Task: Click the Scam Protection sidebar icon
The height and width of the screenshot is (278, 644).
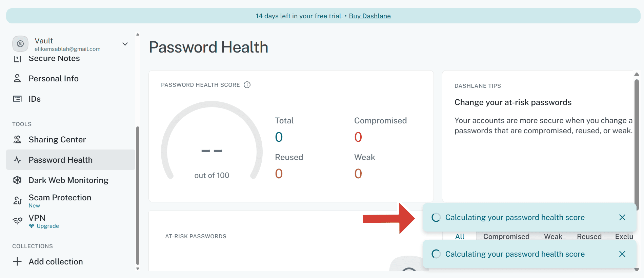Action: 17,201
